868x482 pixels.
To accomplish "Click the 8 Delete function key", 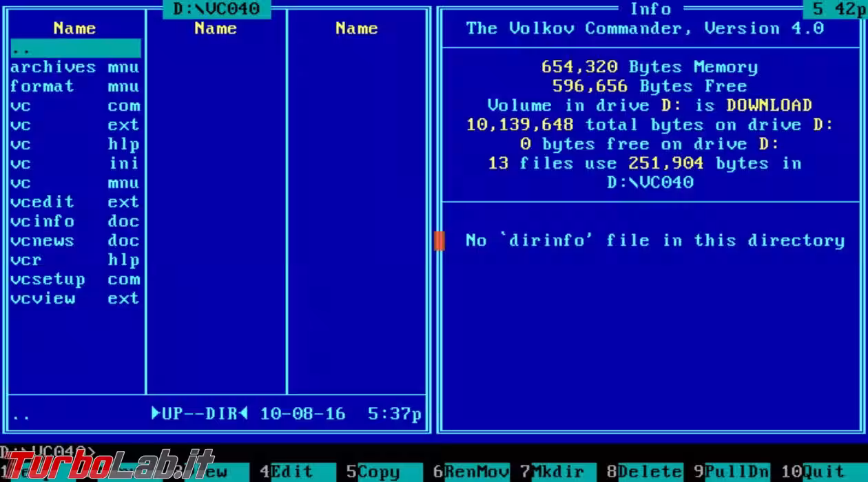I will point(645,472).
